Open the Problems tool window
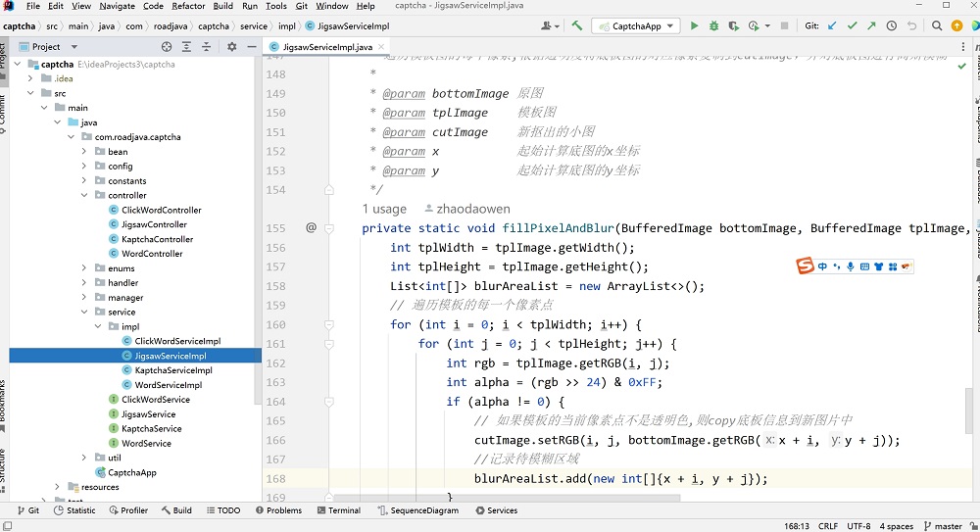 278,510
